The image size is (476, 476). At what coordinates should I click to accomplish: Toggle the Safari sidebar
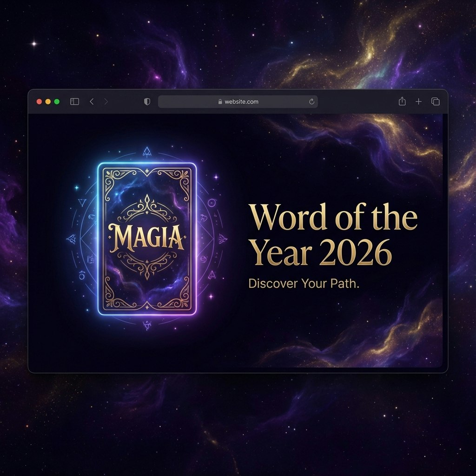coord(74,101)
